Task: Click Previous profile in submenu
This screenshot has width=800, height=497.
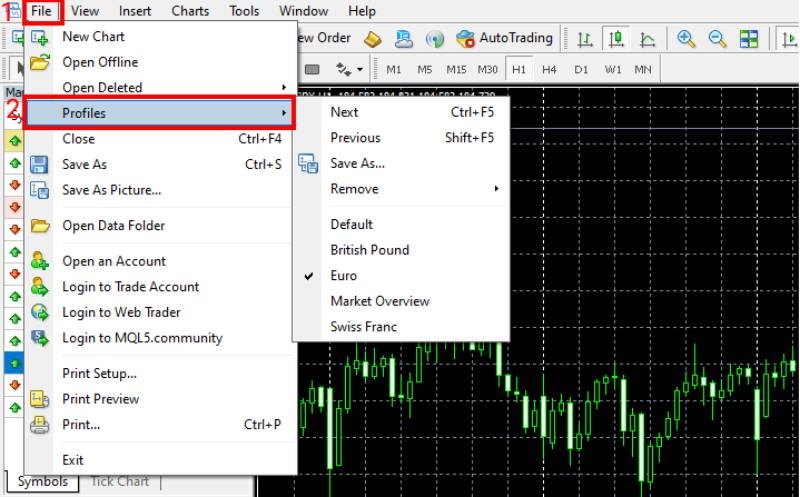Action: (x=401, y=138)
